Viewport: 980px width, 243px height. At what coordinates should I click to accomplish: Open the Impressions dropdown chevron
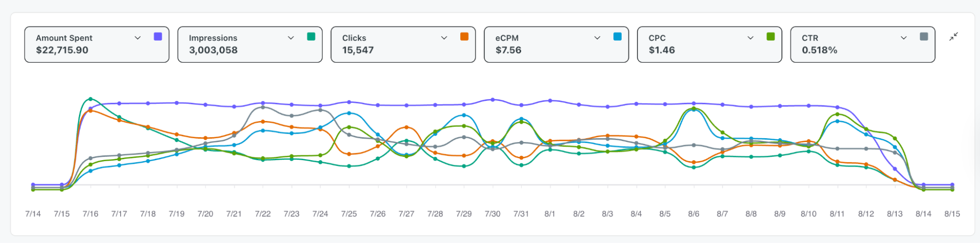pos(291,38)
